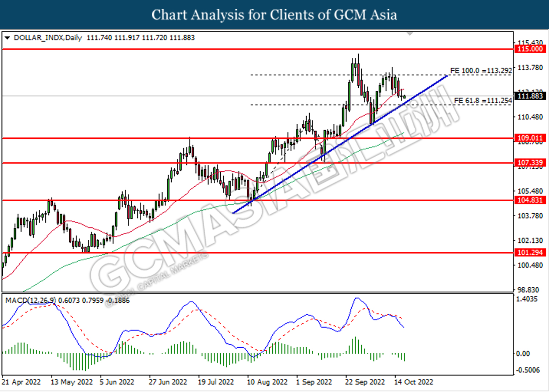
Task: Click the MACD scale value 1.4035
Action: pos(527,299)
